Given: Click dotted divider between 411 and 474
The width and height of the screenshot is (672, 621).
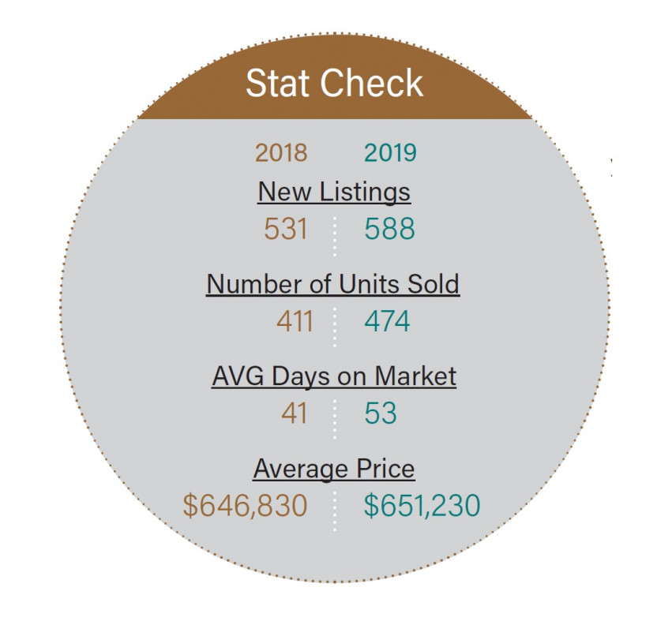Looking at the screenshot, I should (x=335, y=327).
